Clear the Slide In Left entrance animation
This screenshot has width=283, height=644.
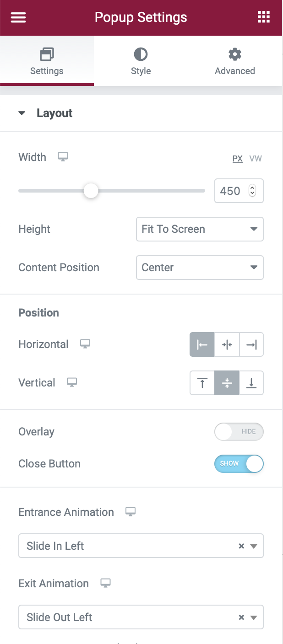coord(241,546)
